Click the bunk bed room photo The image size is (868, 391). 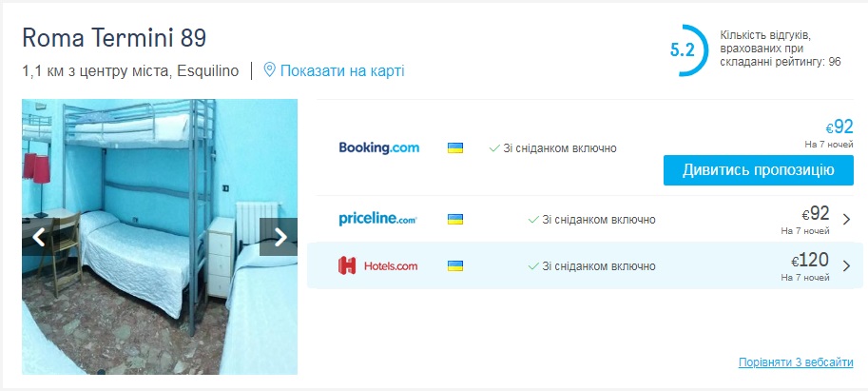click(160, 237)
